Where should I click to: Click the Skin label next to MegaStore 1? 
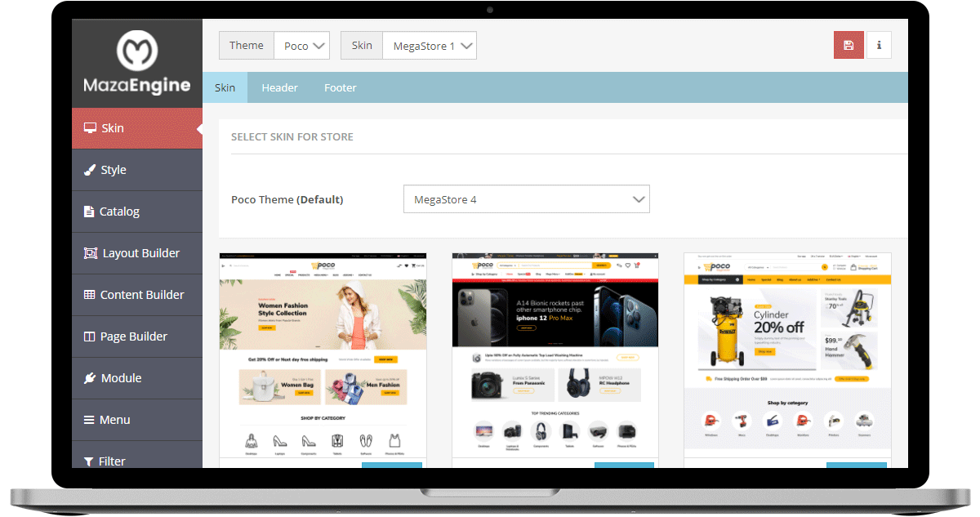tap(362, 46)
